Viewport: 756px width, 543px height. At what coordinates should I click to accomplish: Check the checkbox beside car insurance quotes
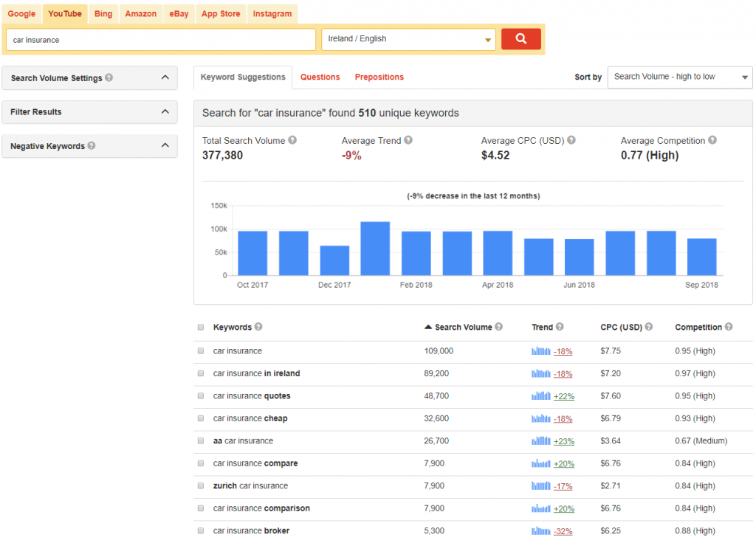coord(200,396)
